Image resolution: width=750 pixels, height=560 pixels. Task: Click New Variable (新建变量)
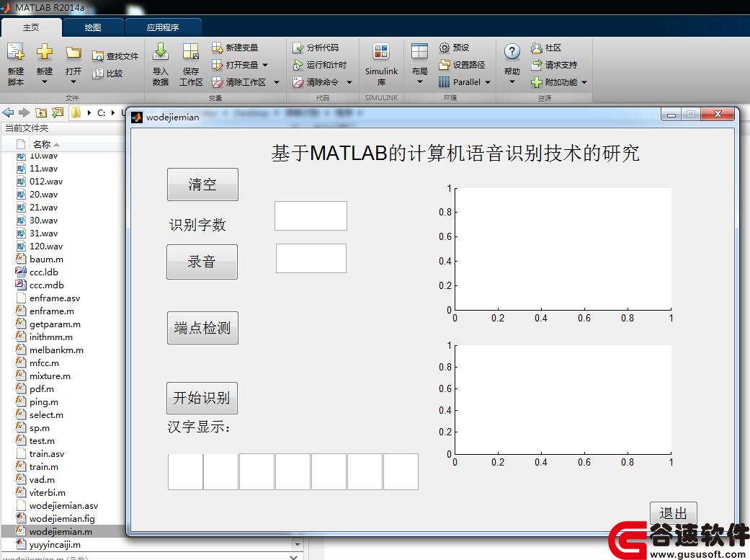pos(235,48)
